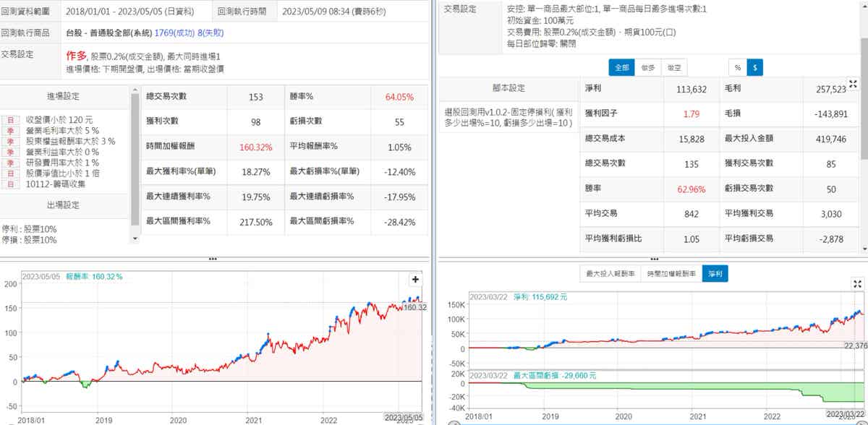The image size is (868, 425).
Task: Click the plus icon on left chart
Action: 416,279
